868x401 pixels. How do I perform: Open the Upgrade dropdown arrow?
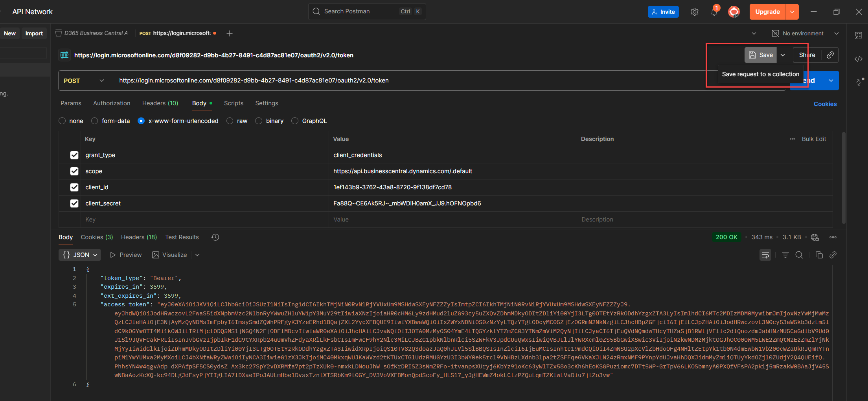pos(792,12)
